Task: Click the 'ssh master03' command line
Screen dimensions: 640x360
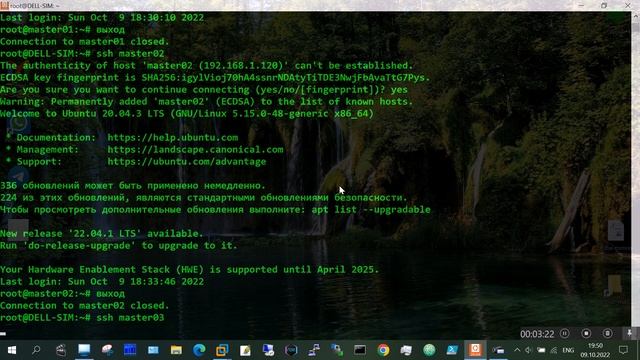Action: click(x=82, y=318)
